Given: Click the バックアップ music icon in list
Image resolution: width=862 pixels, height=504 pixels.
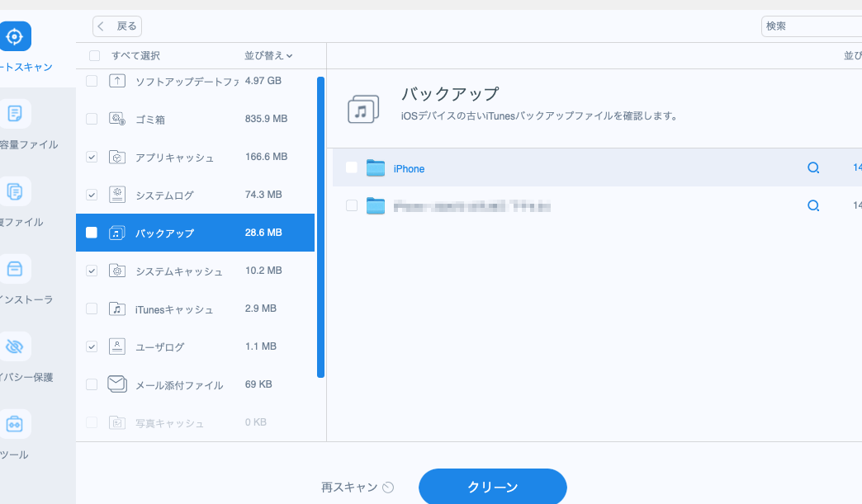Looking at the screenshot, I should pyautogui.click(x=117, y=233).
